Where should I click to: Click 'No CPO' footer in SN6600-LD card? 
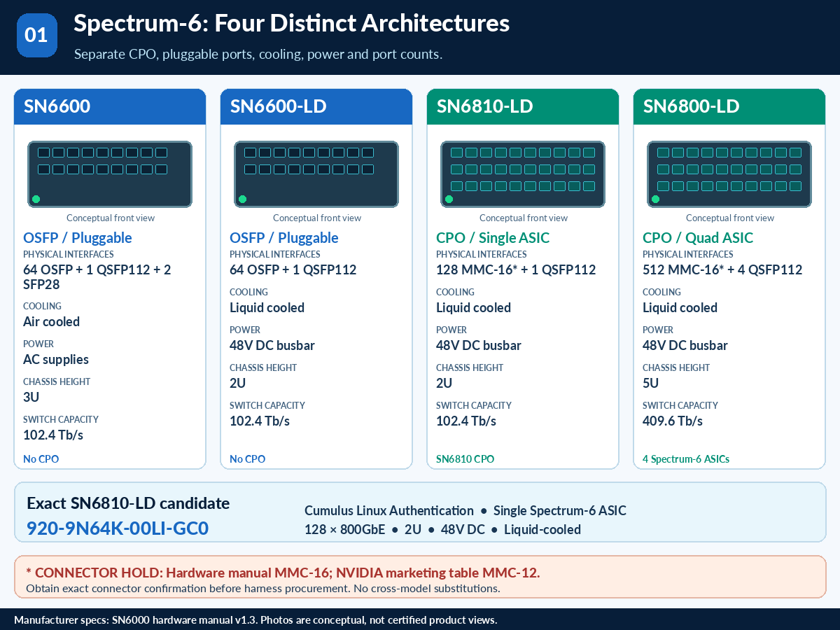(x=248, y=459)
